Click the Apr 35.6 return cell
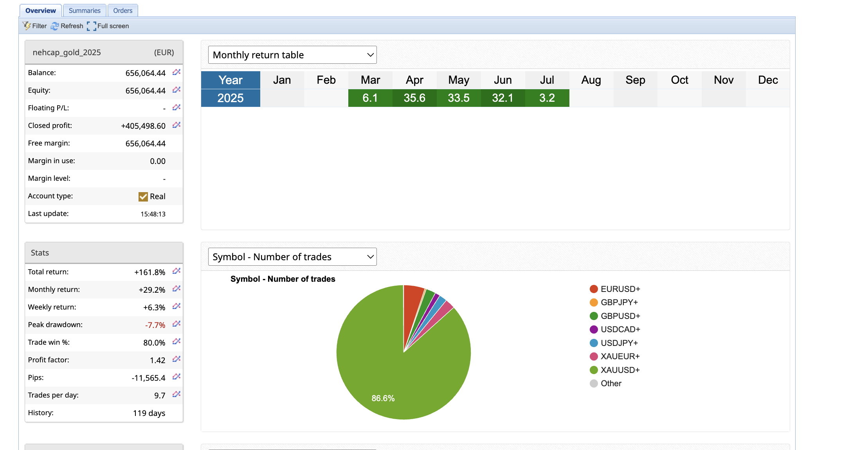 [x=414, y=98]
